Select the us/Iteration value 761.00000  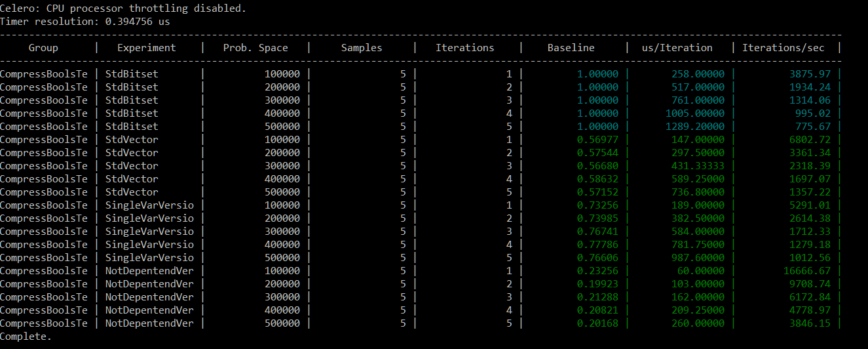698,100
